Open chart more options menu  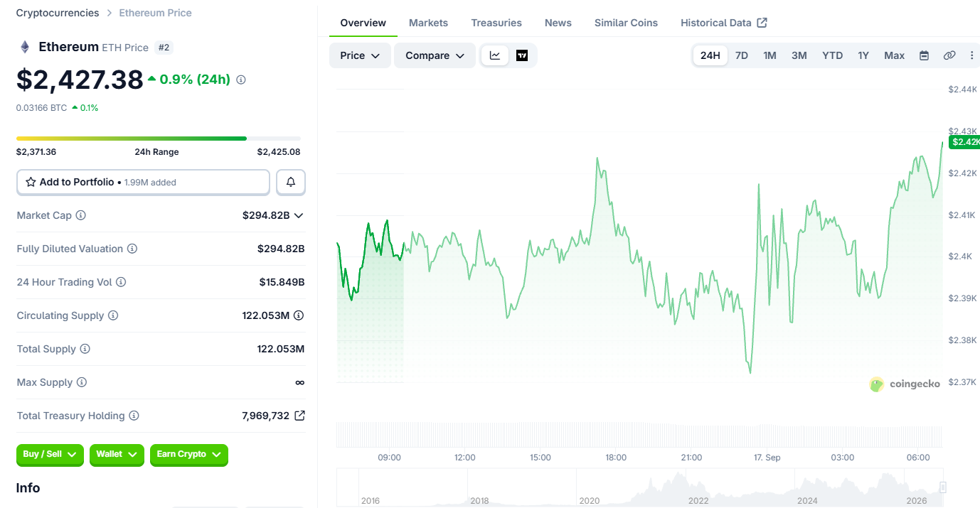coord(972,55)
